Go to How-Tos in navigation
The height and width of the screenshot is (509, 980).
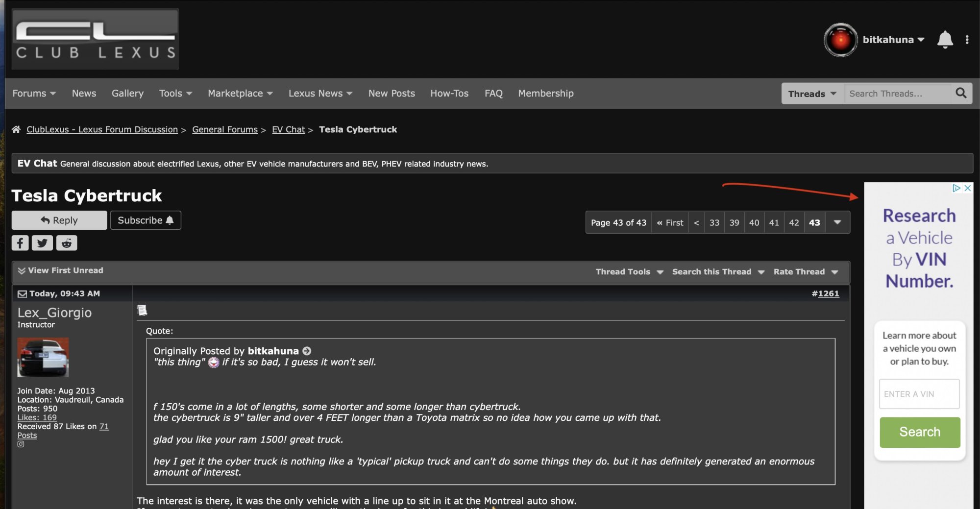pyautogui.click(x=449, y=93)
